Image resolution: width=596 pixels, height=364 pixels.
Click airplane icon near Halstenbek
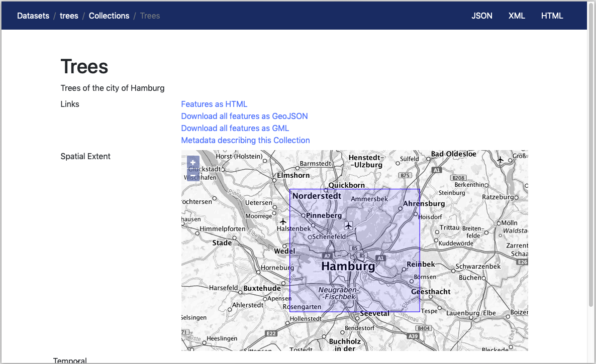coord(283,221)
